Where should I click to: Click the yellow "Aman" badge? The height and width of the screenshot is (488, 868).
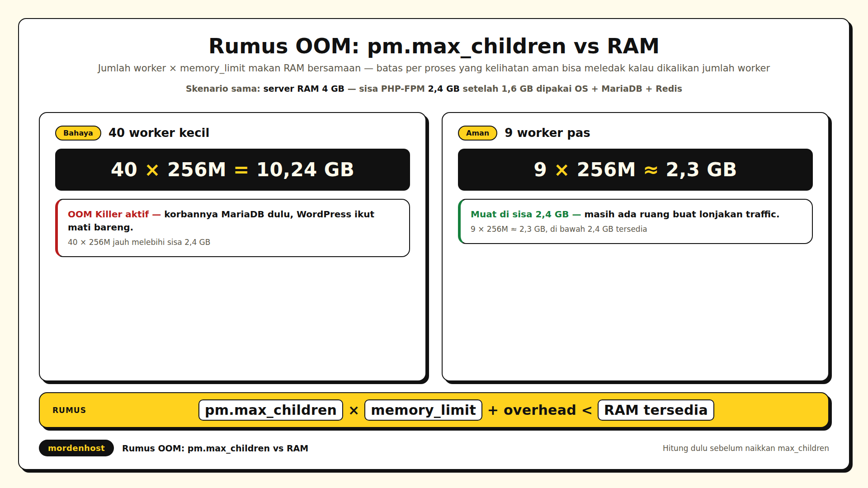click(477, 133)
